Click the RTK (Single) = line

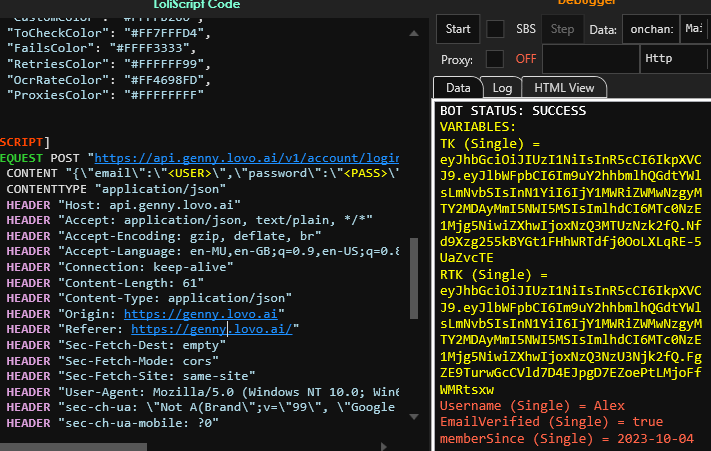tap(493, 275)
